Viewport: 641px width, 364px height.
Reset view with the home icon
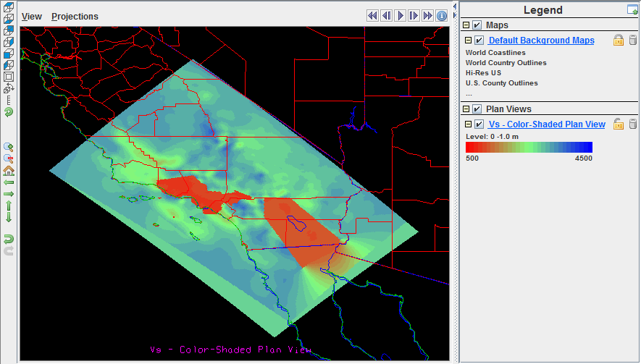click(x=9, y=171)
